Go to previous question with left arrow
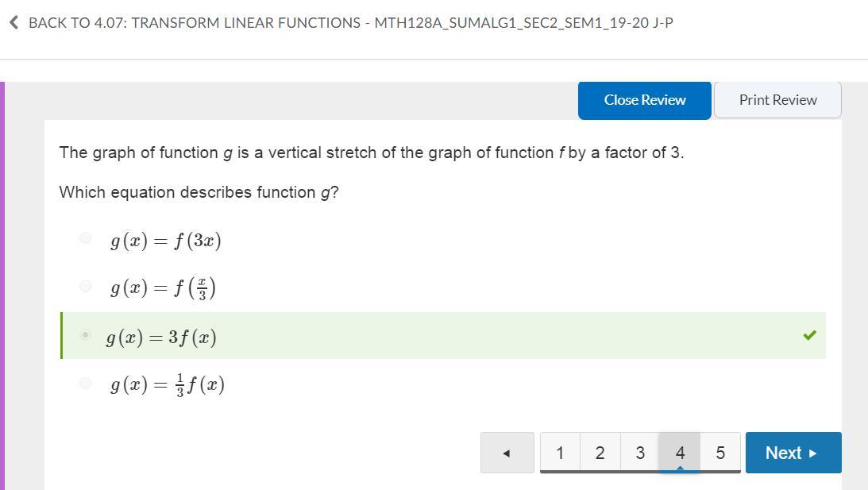 [x=507, y=453]
